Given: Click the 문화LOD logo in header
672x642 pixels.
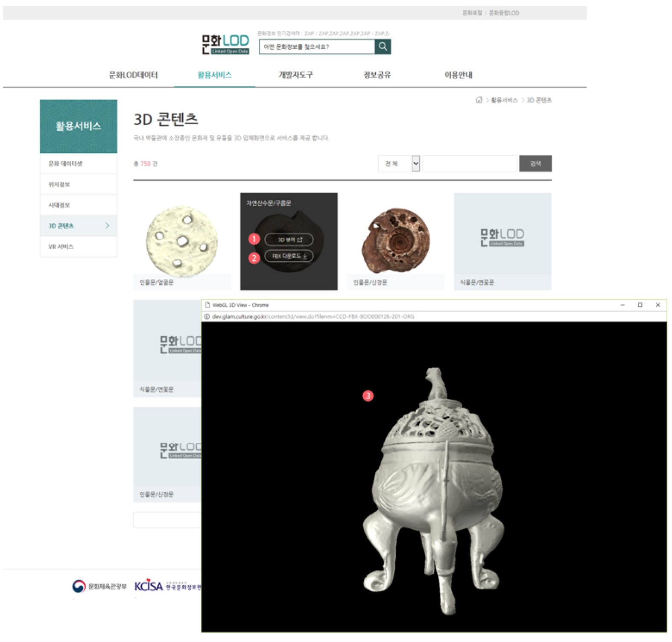Looking at the screenshot, I should tap(225, 44).
